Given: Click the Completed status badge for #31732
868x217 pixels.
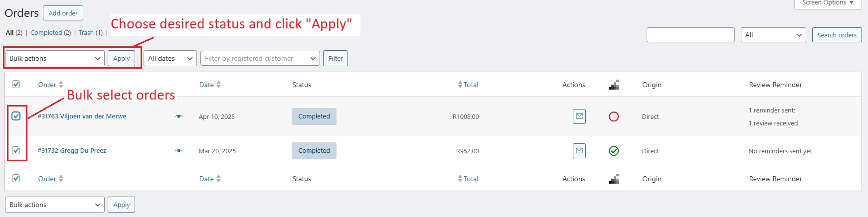Looking at the screenshot, I should (314, 151).
